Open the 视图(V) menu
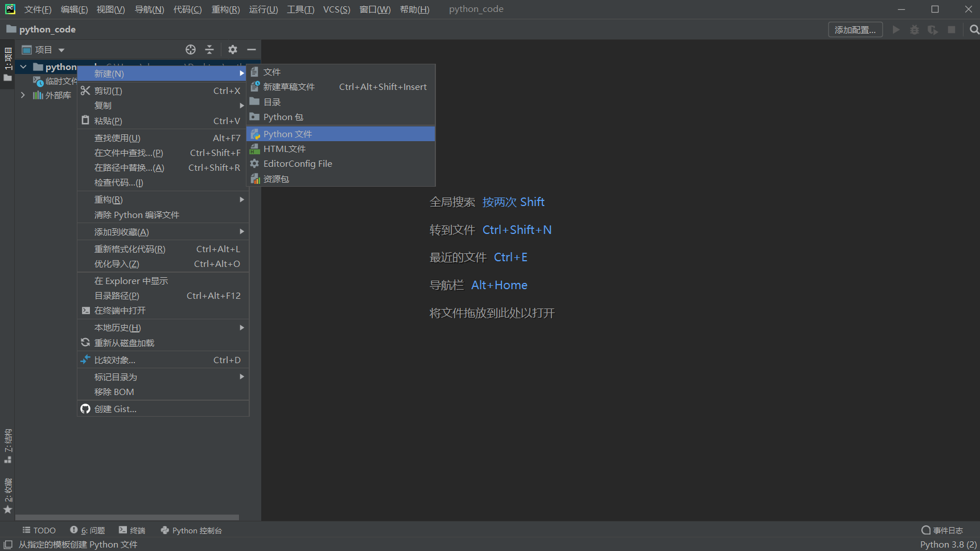Viewport: 980px width, 551px height. tap(110, 9)
